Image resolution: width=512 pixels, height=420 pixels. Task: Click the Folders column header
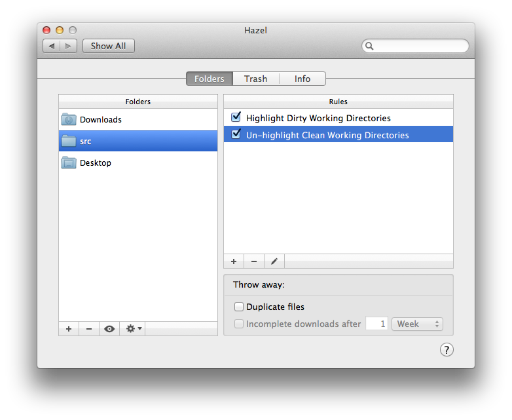pos(138,102)
